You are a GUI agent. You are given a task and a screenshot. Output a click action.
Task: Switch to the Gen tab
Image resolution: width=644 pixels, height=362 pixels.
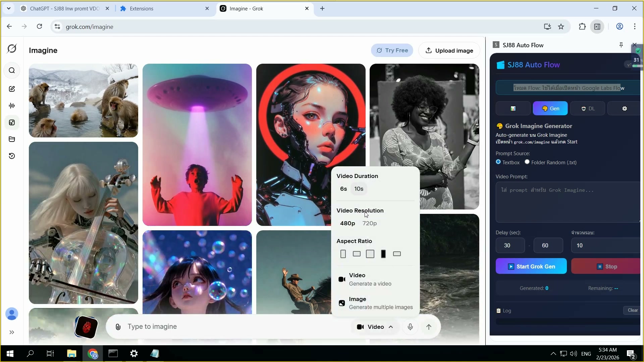coord(550,109)
